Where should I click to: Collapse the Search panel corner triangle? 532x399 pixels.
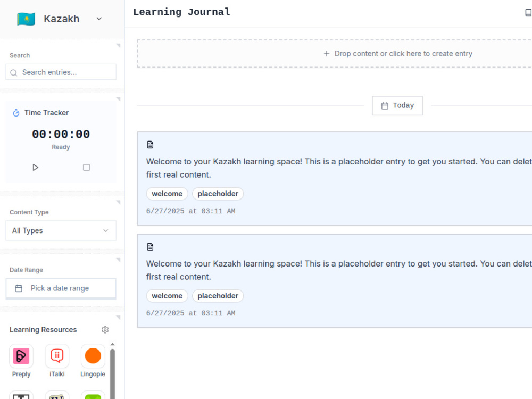click(118, 45)
